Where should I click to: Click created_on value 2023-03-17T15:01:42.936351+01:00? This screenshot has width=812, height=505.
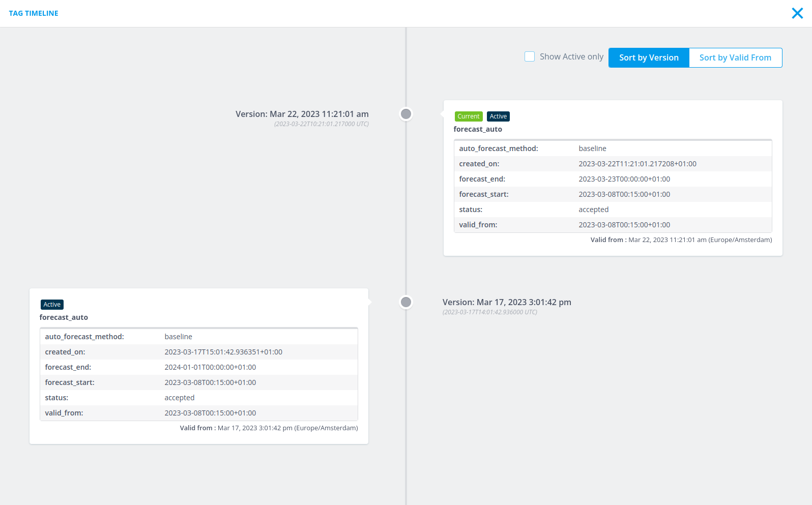click(x=223, y=352)
